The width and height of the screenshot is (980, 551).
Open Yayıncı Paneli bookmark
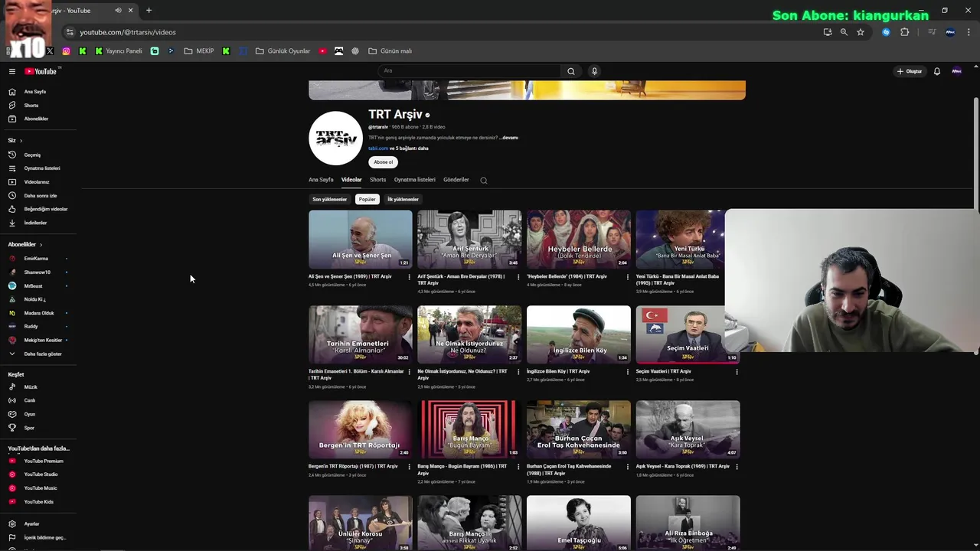click(119, 51)
